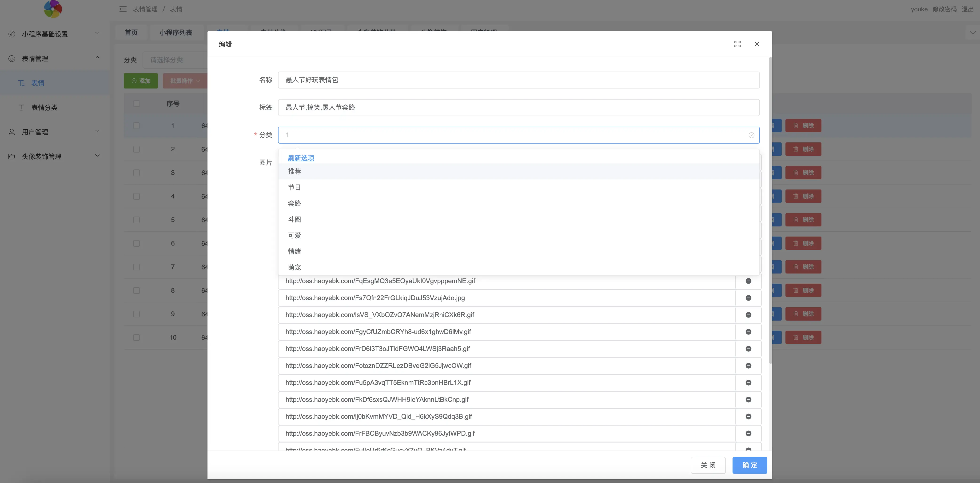This screenshot has height=483, width=980.
Task: Choose 节日 from the category dropdown list
Action: pos(295,188)
